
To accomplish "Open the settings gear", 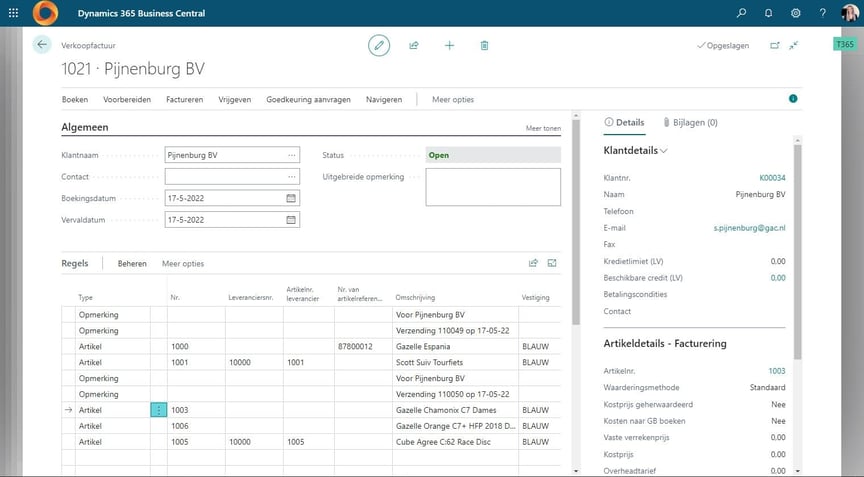I will coord(795,13).
